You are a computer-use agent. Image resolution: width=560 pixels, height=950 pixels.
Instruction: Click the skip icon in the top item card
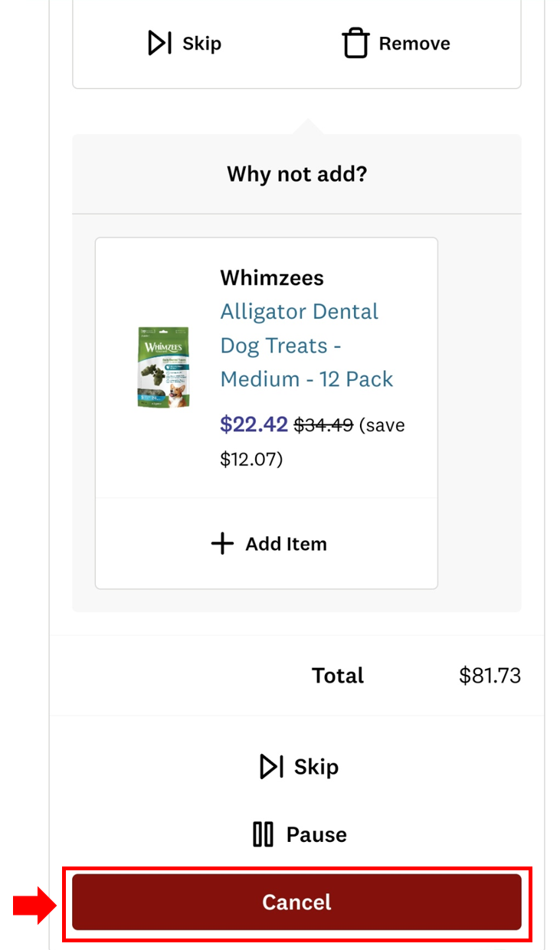coord(159,44)
